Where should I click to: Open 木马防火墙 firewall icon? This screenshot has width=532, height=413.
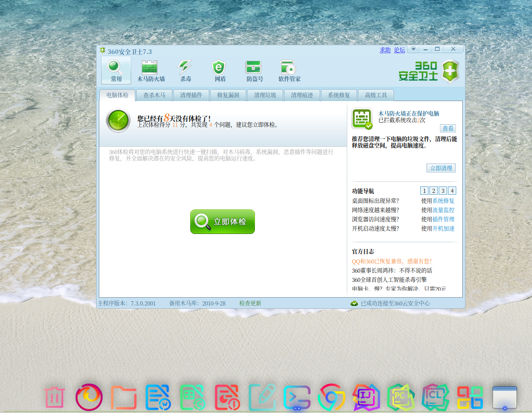(x=151, y=71)
